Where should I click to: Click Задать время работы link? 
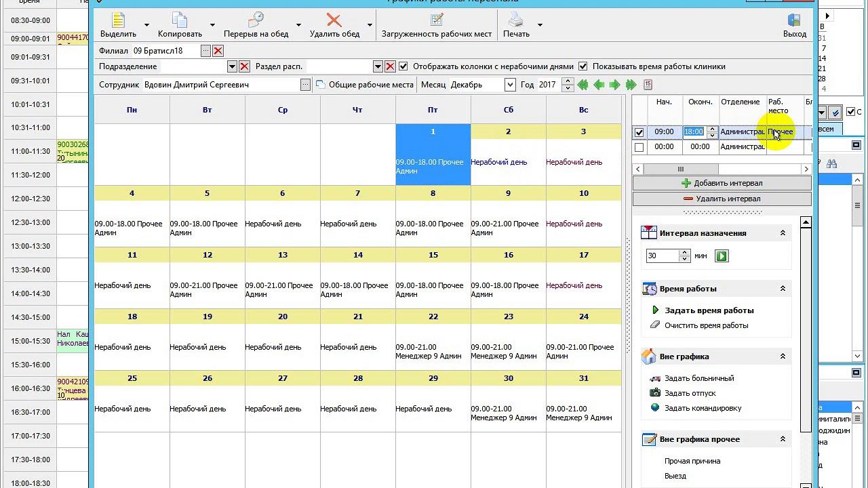pos(709,310)
